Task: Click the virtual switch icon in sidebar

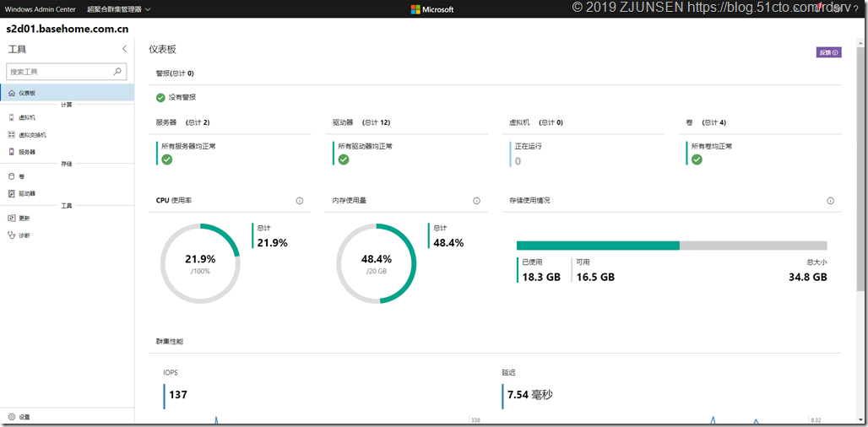Action: point(12,134)
